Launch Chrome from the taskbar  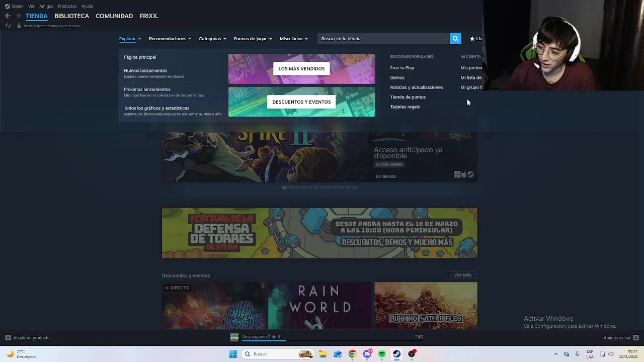coord(352,354)
